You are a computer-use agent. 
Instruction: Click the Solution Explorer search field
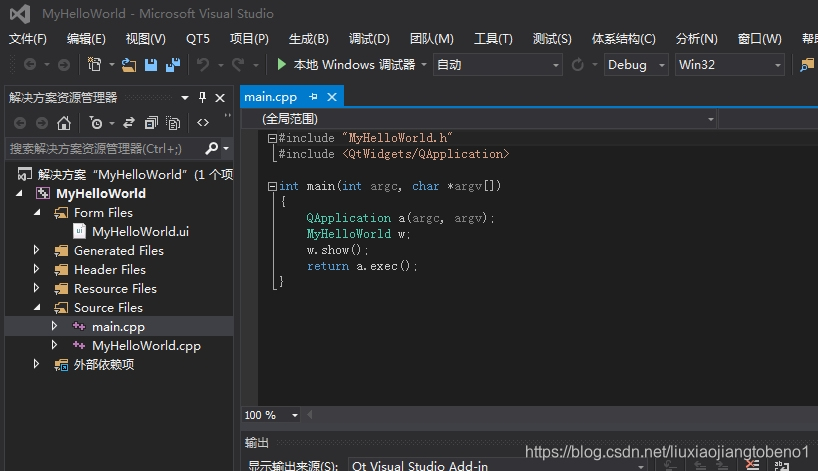point(104,149)
